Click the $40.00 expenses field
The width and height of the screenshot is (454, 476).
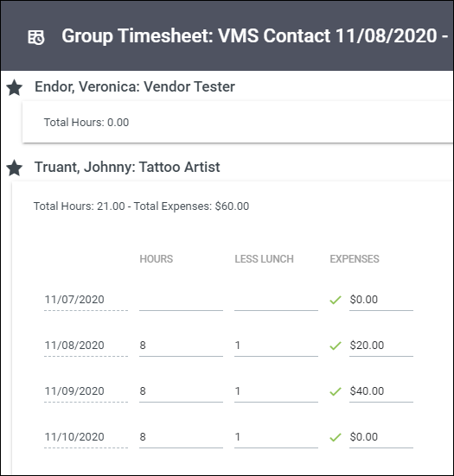[381, 391]
